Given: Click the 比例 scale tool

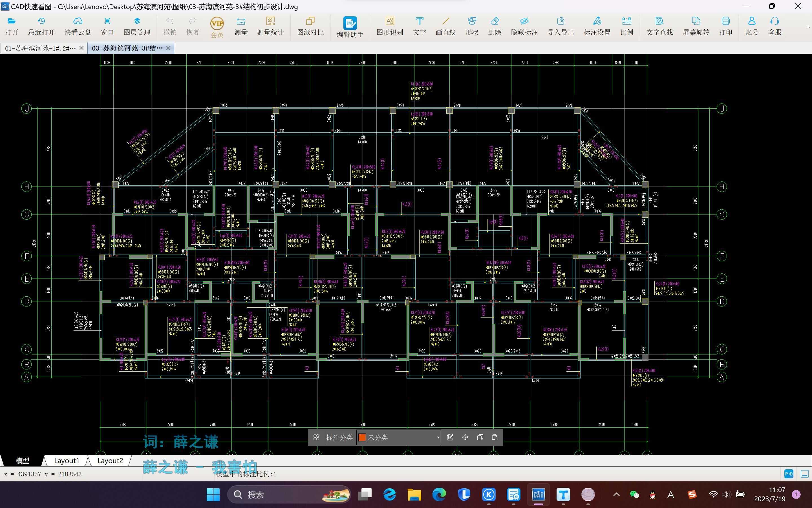Looking at the screenshot, I should tap(627, 26).
